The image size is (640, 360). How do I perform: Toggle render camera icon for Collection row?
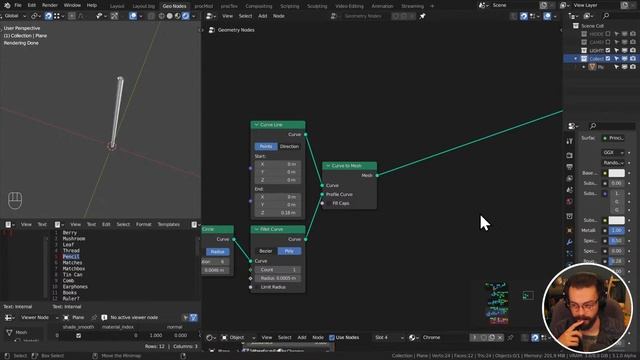[x=633, y=58]
